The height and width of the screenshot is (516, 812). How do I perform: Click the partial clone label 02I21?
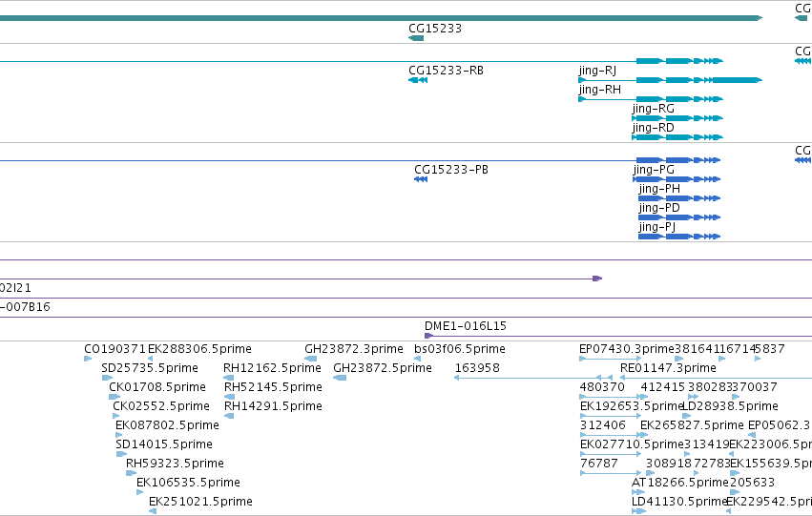pyautogui.click(x=15, y=288)
